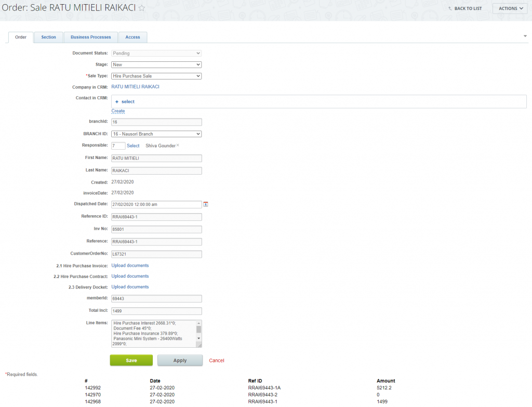The height and width of the screenshot is (407, 532).
Task: Open the Dispatched Date calendar picker
Action: (x=206, y=204)
